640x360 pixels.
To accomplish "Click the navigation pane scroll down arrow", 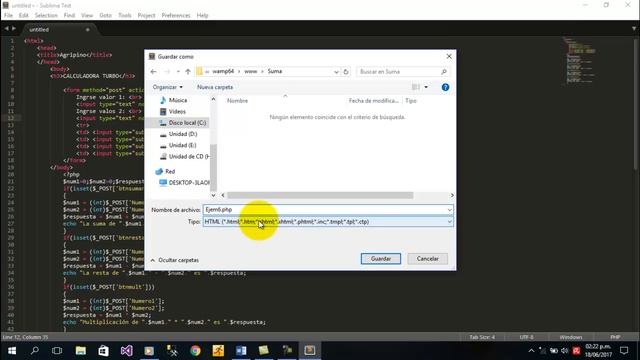I will [x=213, y=196].
